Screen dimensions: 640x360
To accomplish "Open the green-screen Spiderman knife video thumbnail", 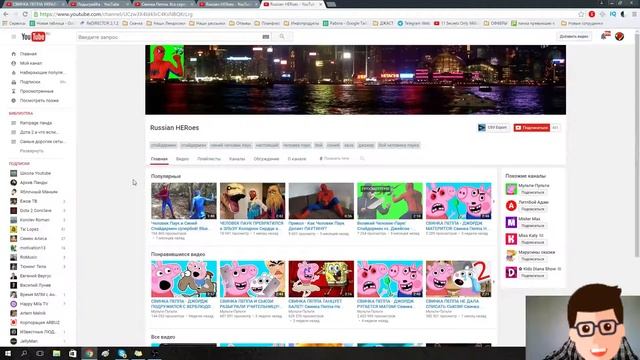I will 390,201.
